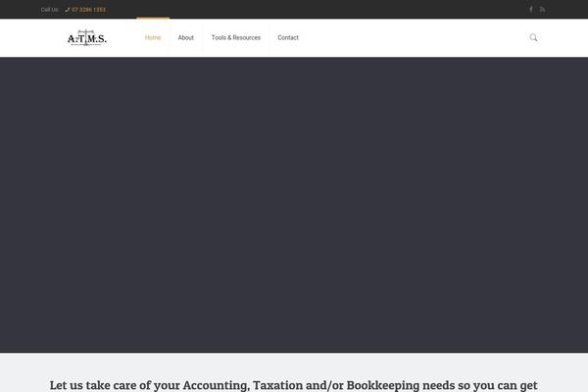Open the About menu item
Screen dimensions: 588x392
pyautogui.click(x=185, y=37)
